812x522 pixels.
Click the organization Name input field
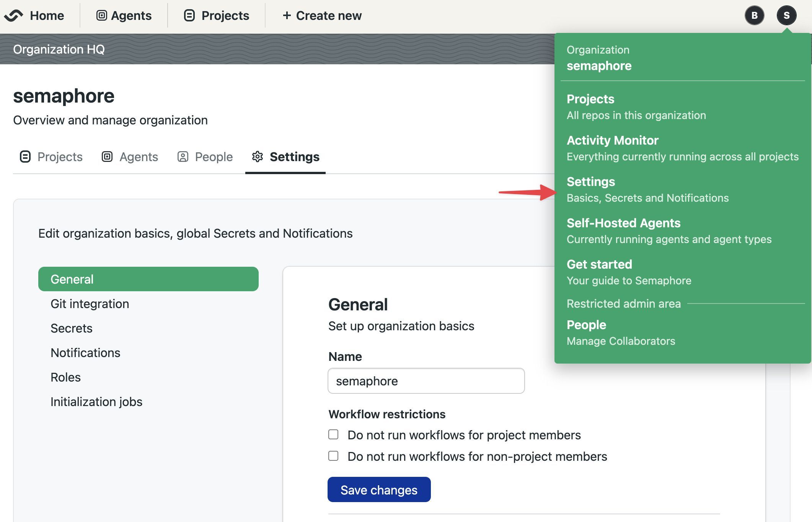426,381
